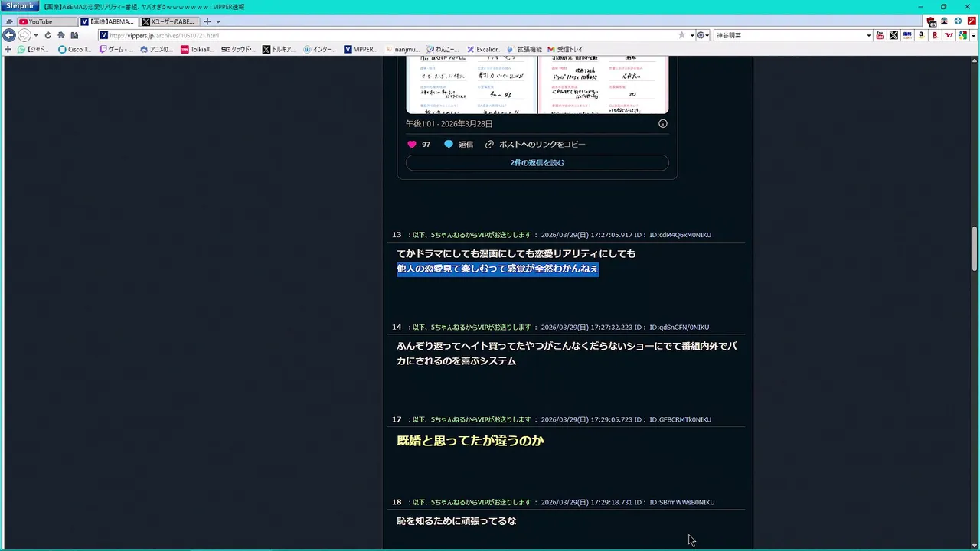
Task: Click the 2件の返信を読む button
Action: click(537, 162)
